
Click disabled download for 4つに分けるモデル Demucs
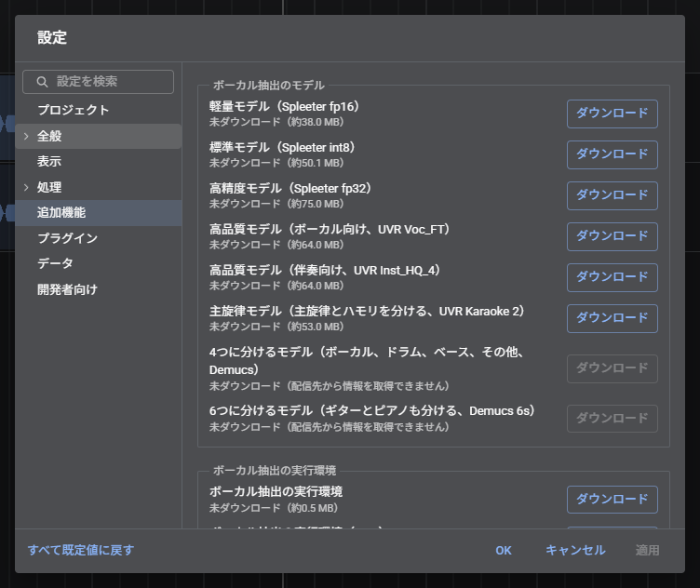612,369
